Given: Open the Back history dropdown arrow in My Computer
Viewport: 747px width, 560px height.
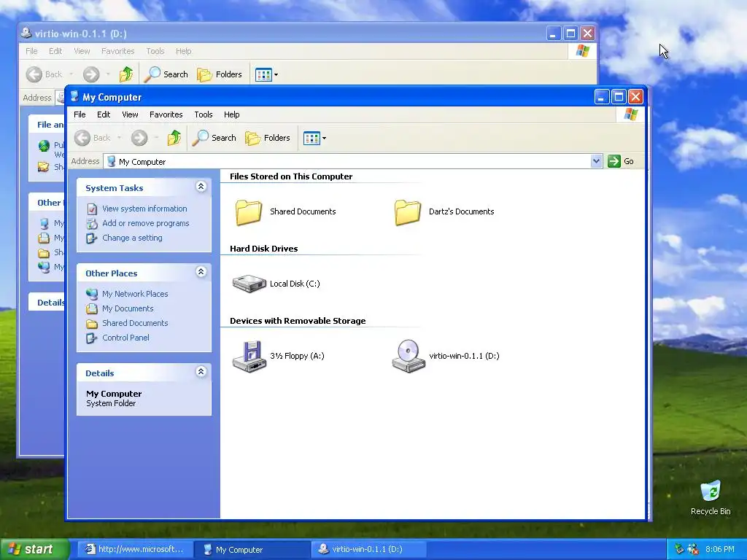Looking at the screenshot, I should (119, 138).
